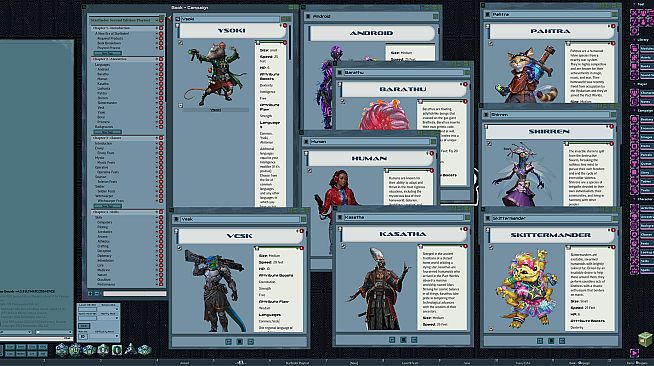Click the red icon beside KASATHA title banner
This screenshot has width=654, height=366.
(465, 229)
